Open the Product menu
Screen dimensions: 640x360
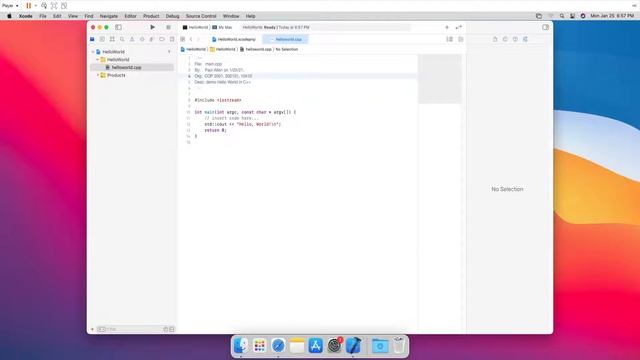click(151, 16)
